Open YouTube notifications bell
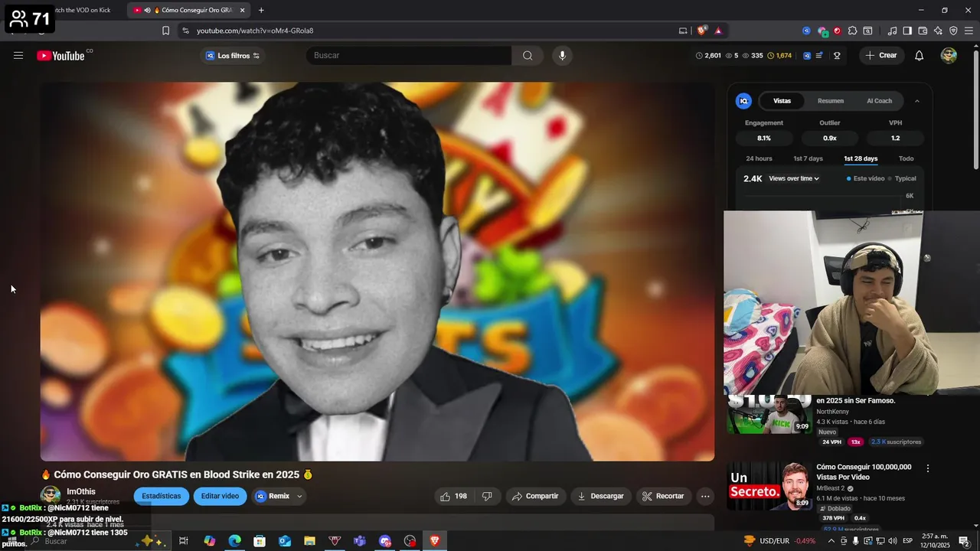This screenshot has width=980, height=551. click(x=919, y=55)
